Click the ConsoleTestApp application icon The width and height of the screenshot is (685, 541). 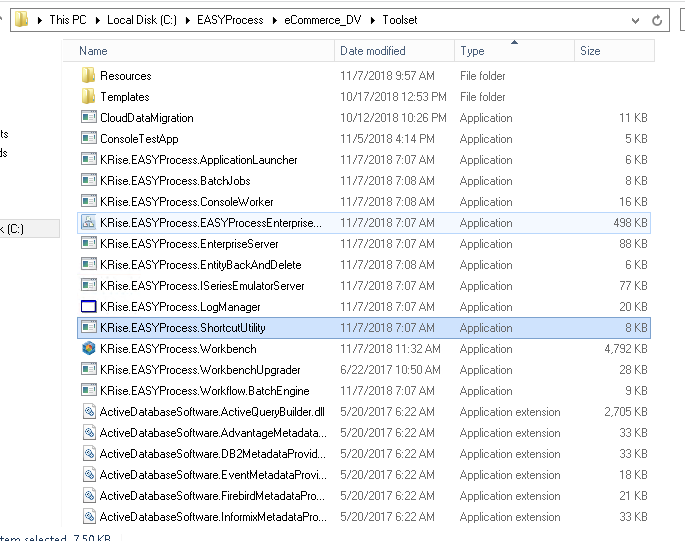coord(89,138)
